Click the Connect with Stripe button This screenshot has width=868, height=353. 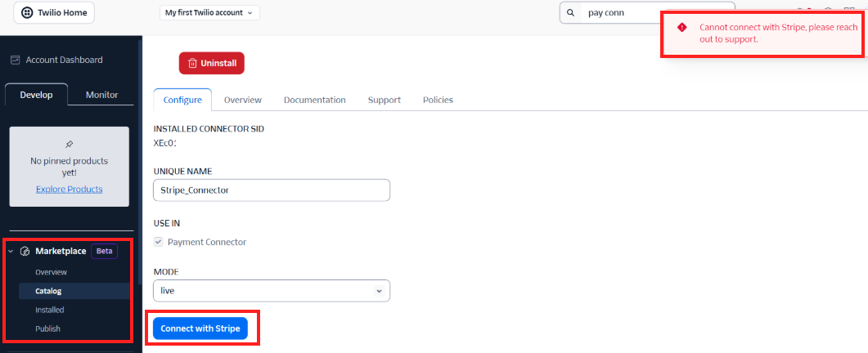click(x=200, y=328)
